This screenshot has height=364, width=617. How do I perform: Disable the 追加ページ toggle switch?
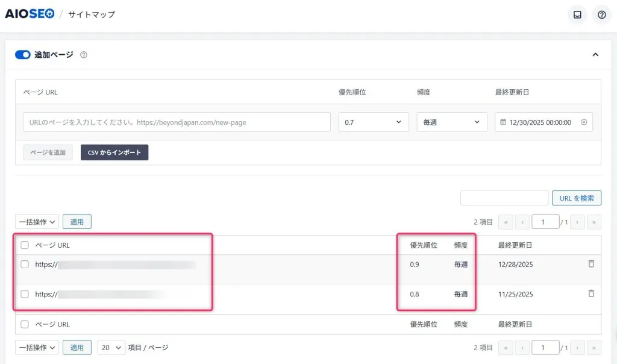pos(22,55)
